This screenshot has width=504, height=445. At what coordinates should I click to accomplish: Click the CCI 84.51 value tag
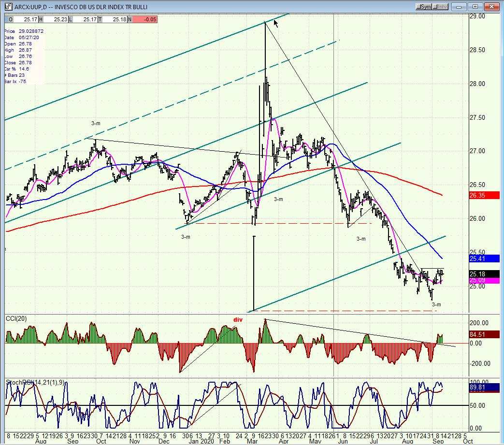[x=484, y=334]
